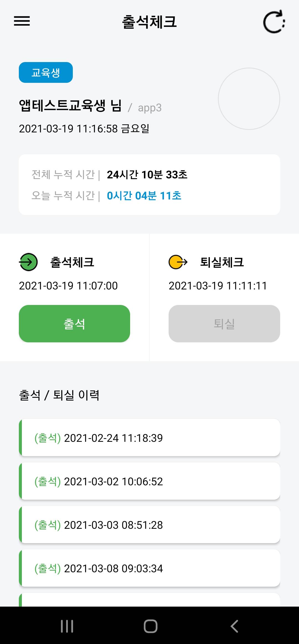299x644 pixels.
Task: Tap the refresh icon
Action: click(274, 22)
